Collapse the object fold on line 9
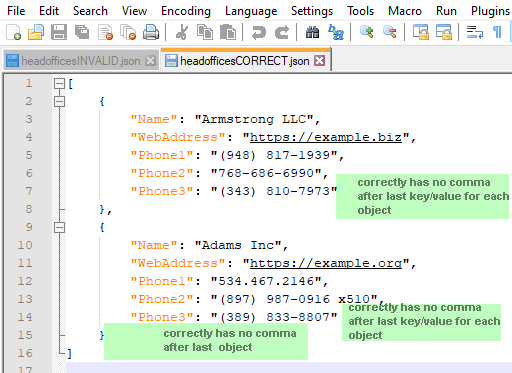 tap(59, 227)
